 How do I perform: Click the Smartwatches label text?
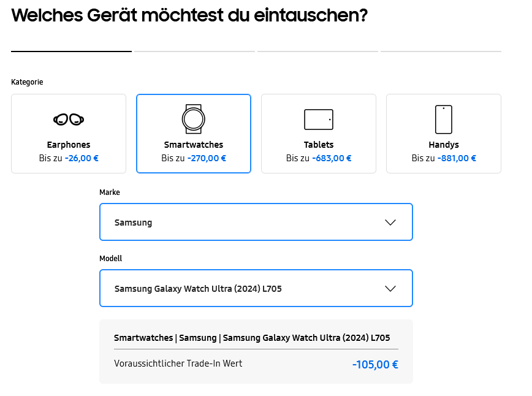pyautogui.click(x=194, y=145)
